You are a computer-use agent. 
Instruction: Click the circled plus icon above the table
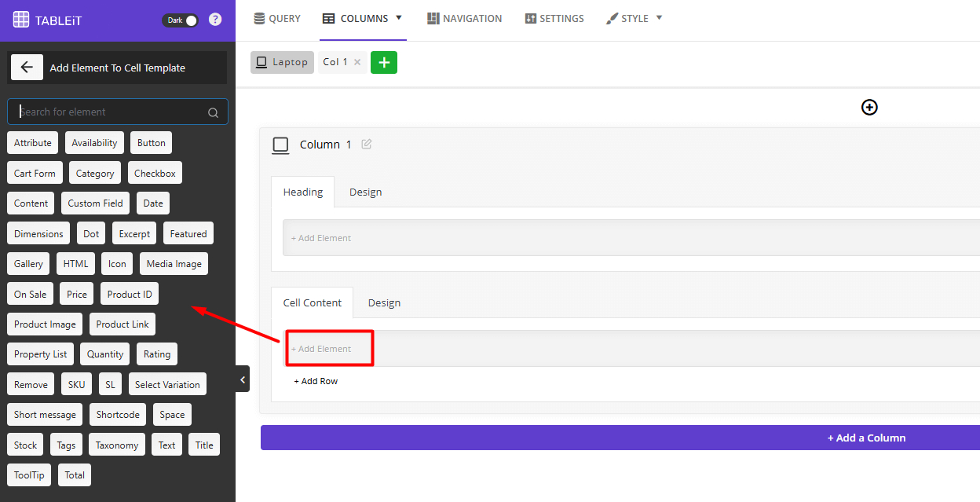pos(869,107)
